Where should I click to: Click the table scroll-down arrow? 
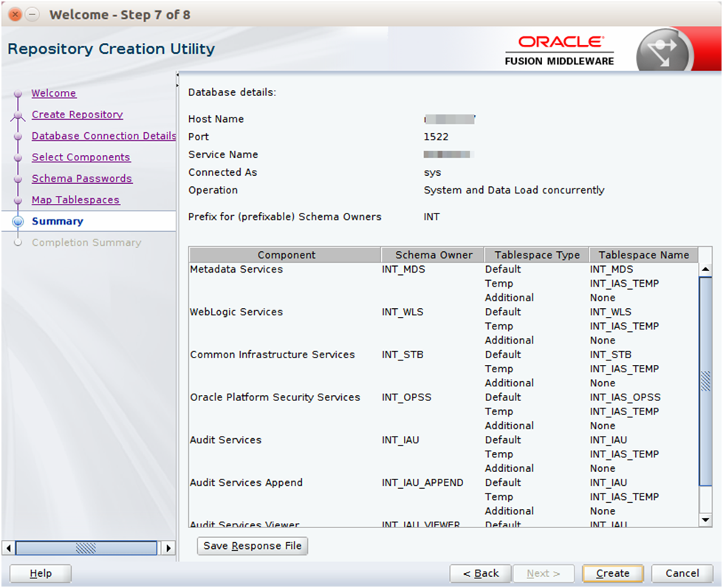point(705,520)
